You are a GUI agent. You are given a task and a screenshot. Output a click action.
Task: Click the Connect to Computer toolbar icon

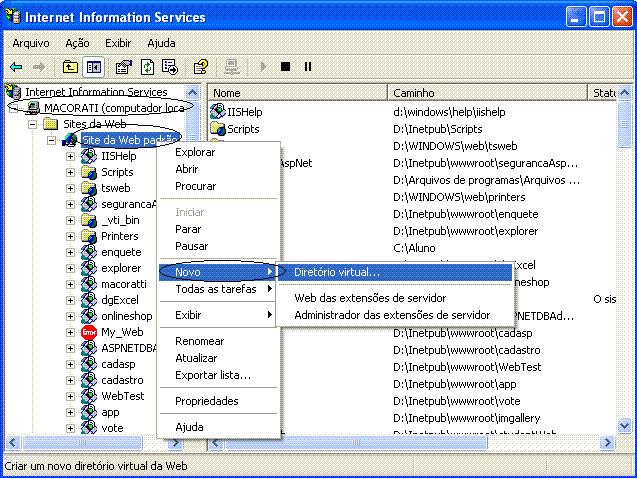click(232, 67)
